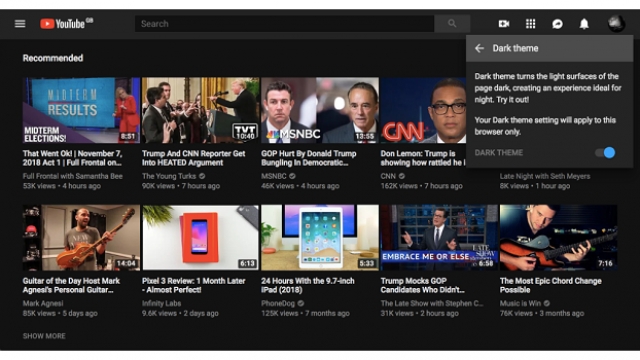Click into the Search field

coord(284,24)
